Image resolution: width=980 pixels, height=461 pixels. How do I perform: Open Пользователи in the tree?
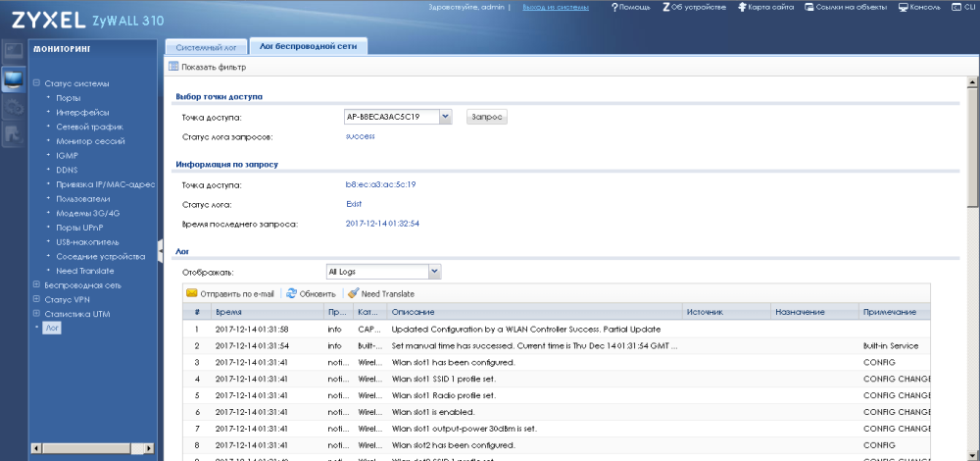[x=83, y=199]
